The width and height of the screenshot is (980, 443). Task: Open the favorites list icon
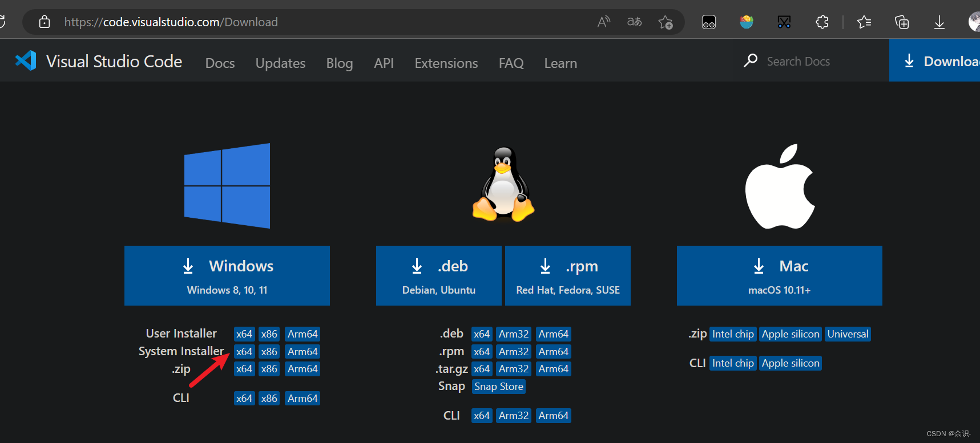864,22
